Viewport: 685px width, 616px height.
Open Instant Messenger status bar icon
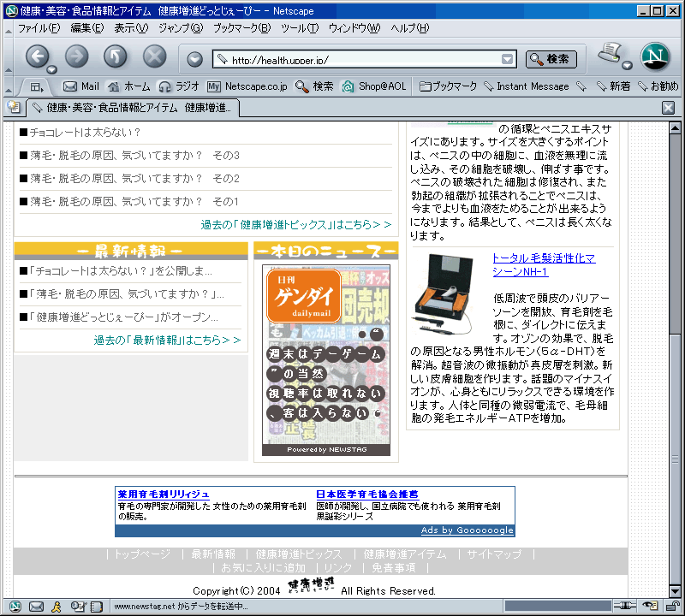pos(57,606)
